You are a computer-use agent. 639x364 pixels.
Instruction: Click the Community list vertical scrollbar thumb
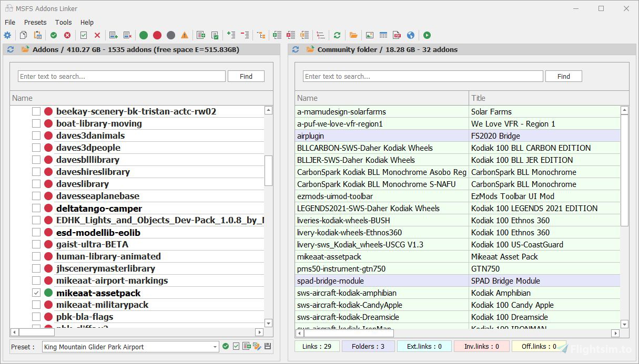point(625,171)
